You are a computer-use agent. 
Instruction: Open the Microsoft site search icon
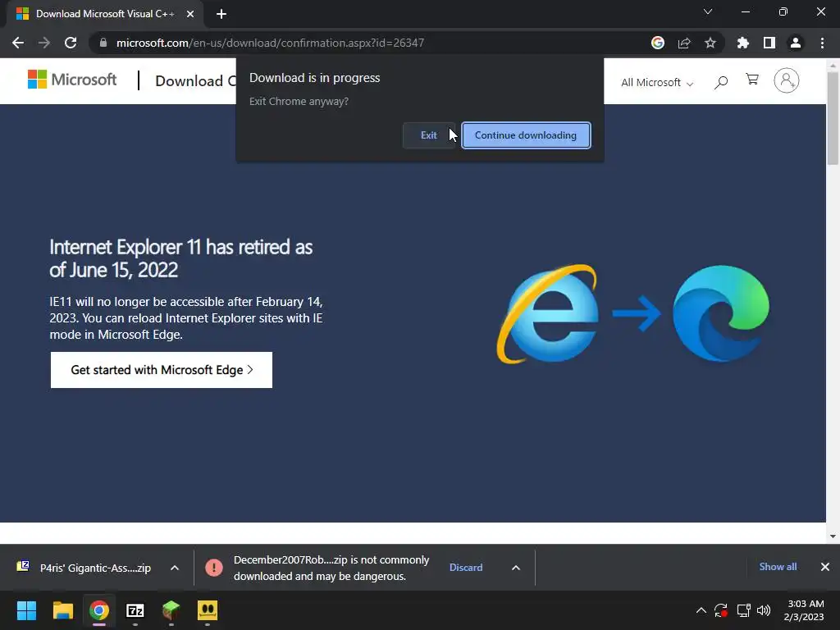(x=721, y=82)
